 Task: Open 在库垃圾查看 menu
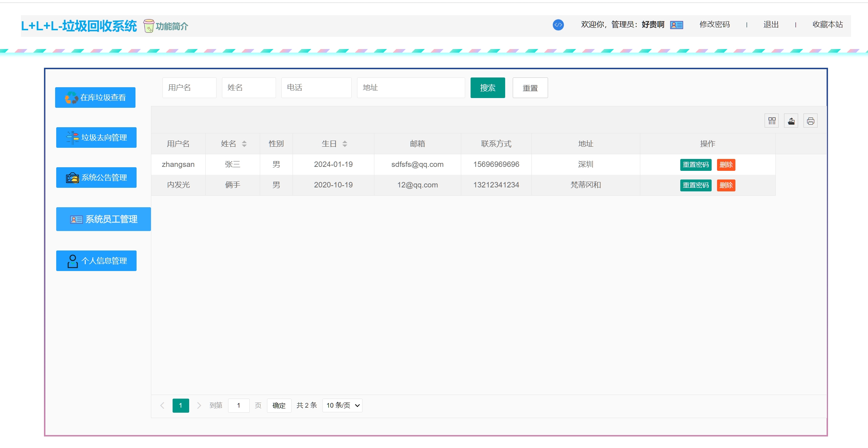click(x=95, y=97)
